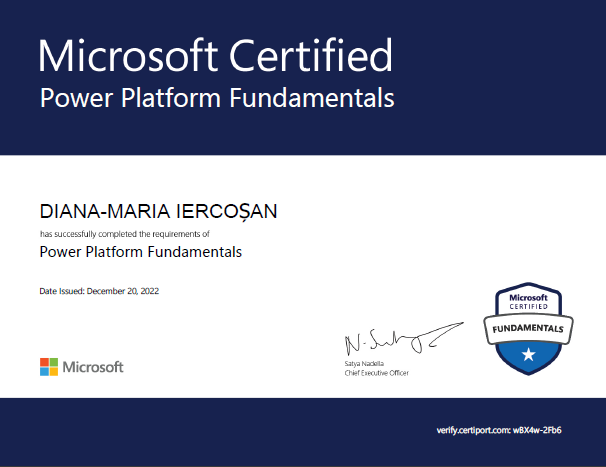This screenshot has width=606, height=467.
Task: Select the FUNDAMENTALS banner on the badge
Action: click(530, 327)
